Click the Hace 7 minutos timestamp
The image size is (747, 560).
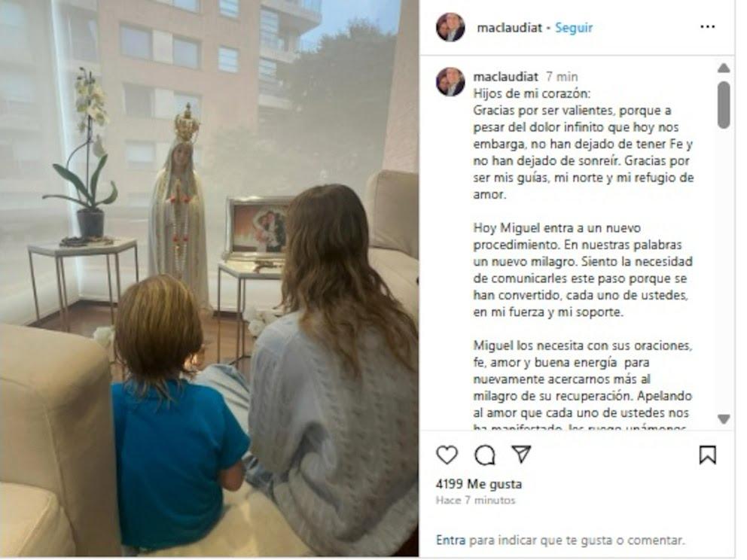point(475,500)
